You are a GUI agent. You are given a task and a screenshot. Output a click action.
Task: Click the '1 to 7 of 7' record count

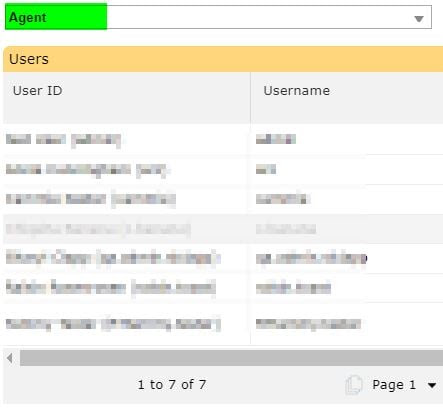pos(172,385)
